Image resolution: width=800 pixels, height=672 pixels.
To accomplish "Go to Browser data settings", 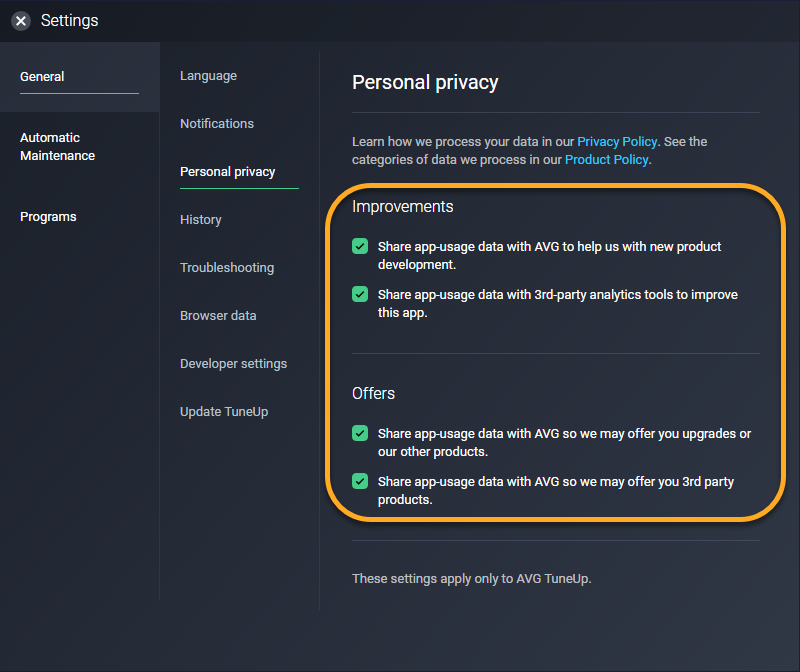I will click(218, 316).
